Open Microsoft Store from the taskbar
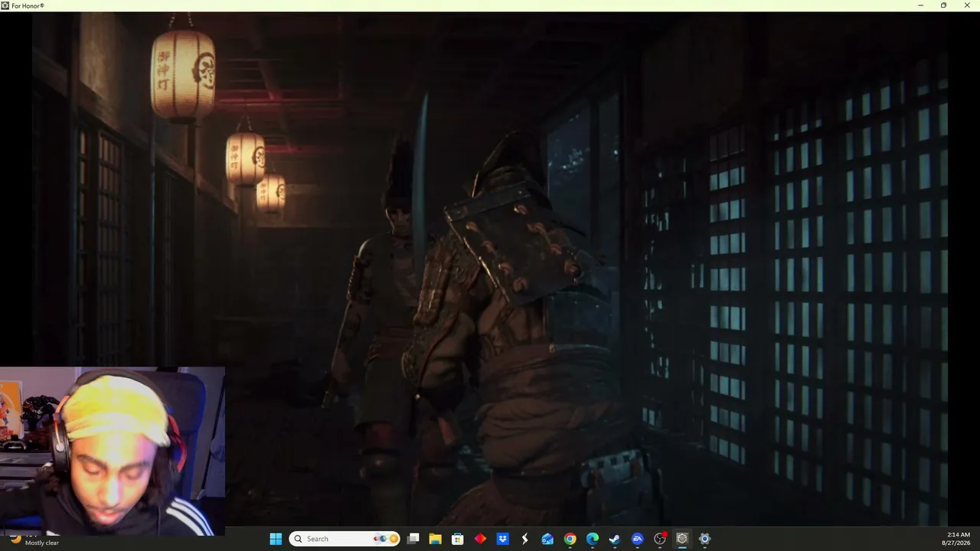The height and width of the screenshot is (551, 980). (458, 539)
